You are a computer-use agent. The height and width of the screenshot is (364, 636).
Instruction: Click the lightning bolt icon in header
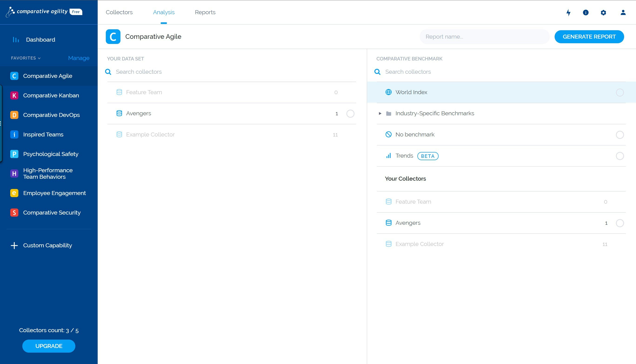pyautogui.click(x=568, y=13)
